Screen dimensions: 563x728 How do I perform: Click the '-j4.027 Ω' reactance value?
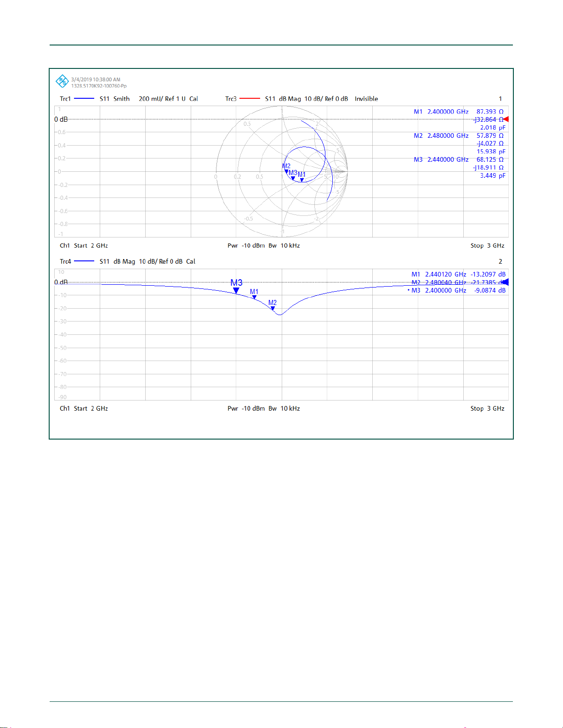click(x=490, y=143)
